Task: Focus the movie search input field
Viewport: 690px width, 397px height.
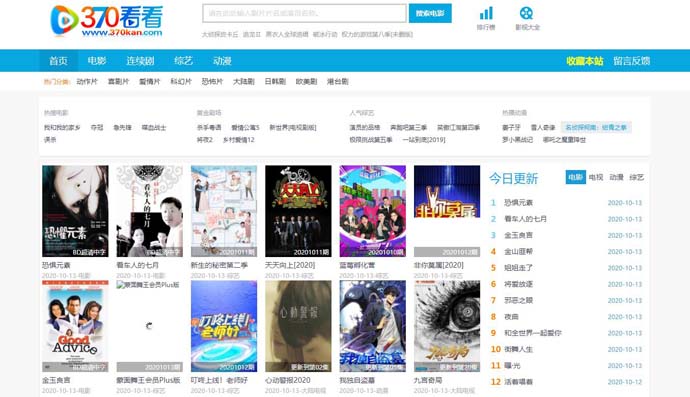Action: [x=305, y=13]
